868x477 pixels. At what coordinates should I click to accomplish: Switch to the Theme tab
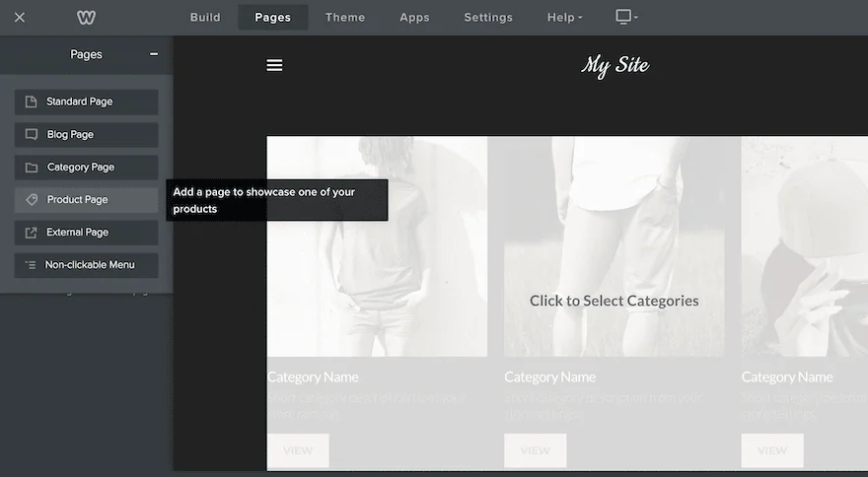345,18
